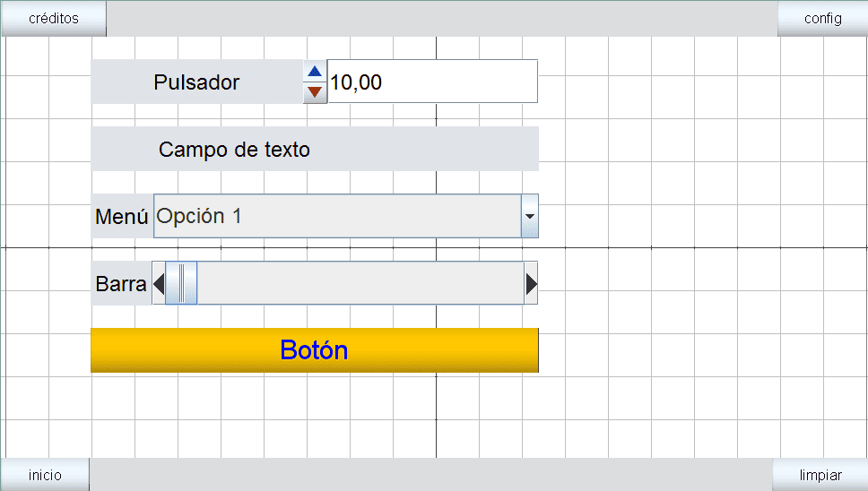The width and height of the screenshot is (868, 491).
Task: Open the config button
Action: [822, 18]
